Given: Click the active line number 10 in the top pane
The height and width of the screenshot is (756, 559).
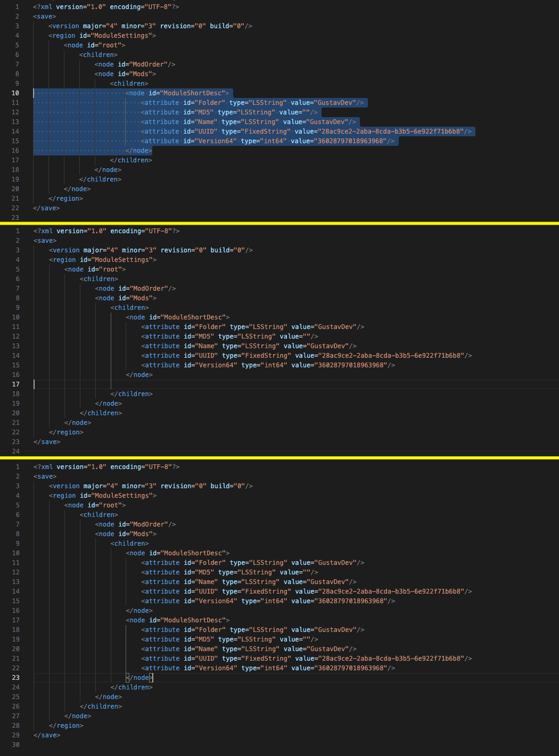Looking at the screenshot, I should click(15, 93).
